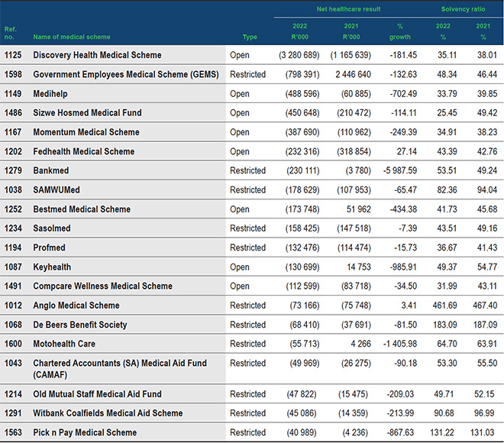Screen dimensions: 504x443
Task: Click reference number 1563
Action: 13,432
